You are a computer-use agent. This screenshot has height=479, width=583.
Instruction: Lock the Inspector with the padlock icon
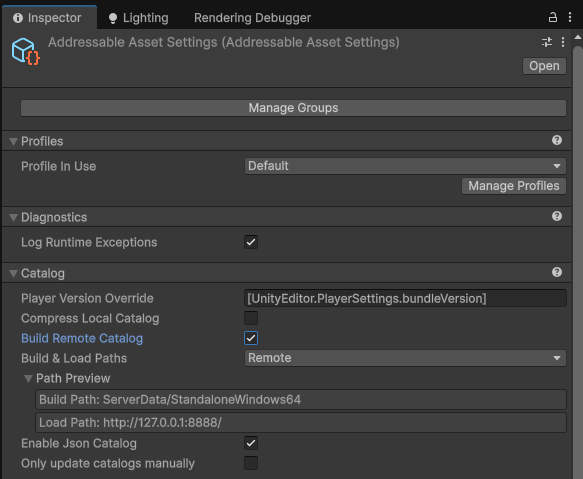tap(553, 17)
